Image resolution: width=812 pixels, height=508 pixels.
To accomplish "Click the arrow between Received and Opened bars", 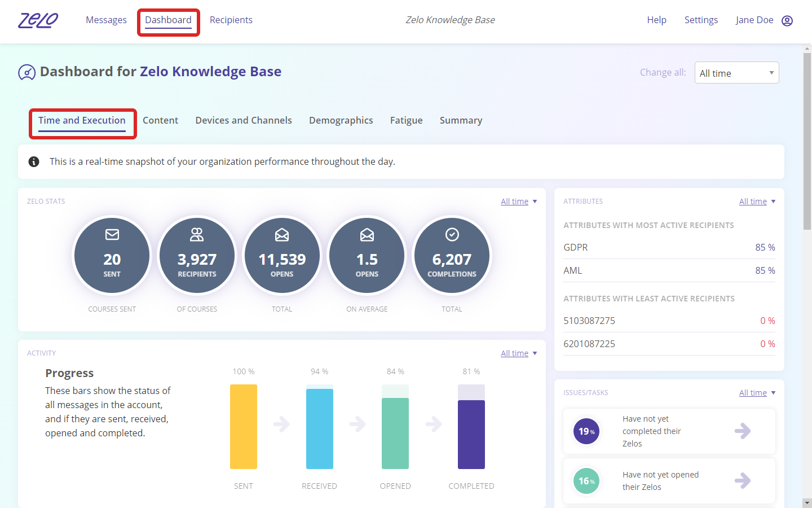I will click(358, 424).
